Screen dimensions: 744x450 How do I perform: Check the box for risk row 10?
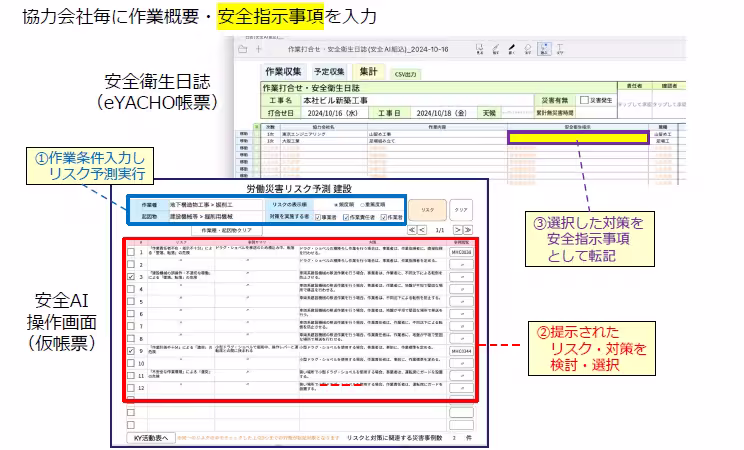coord(131,363)
